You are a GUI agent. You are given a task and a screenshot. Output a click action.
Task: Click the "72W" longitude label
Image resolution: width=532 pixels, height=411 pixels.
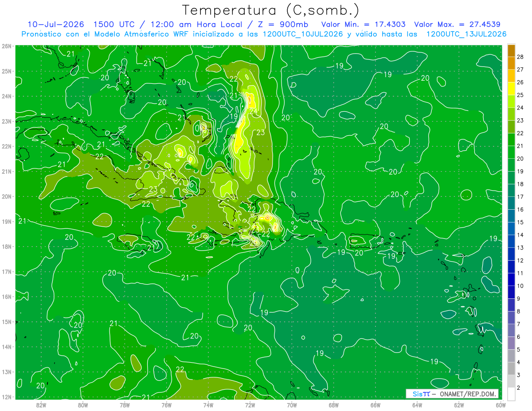click(250, 405)
